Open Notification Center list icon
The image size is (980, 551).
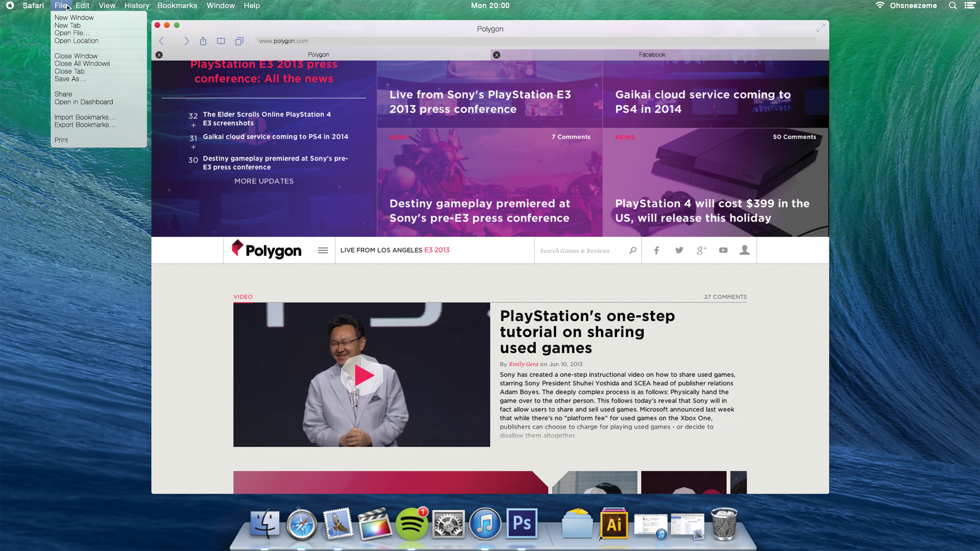970,5
